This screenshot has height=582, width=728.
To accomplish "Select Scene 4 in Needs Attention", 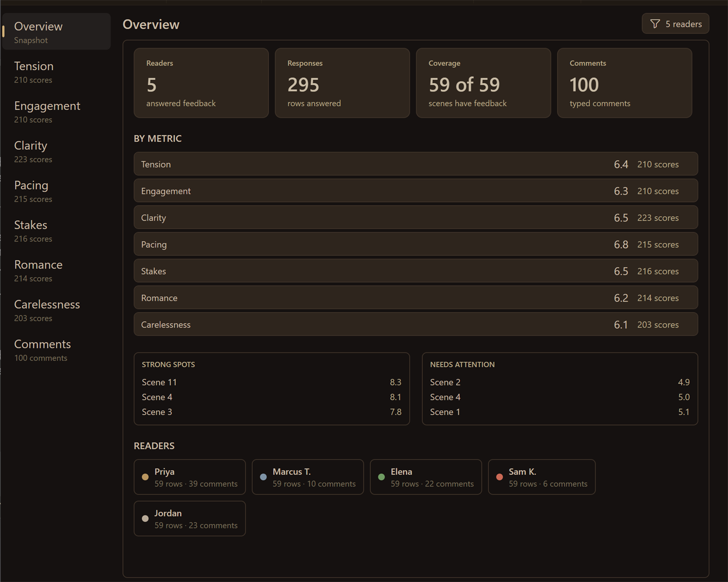I will click(x=560, y=397).
